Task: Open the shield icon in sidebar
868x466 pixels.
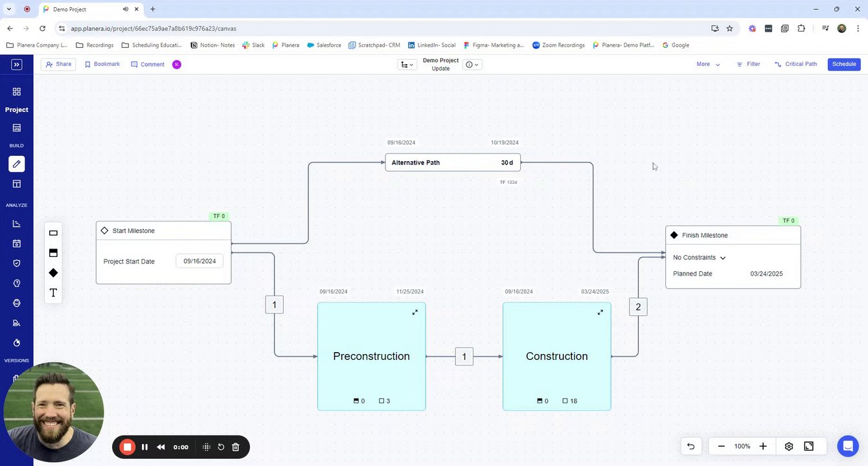Action: pyautogui.click(x=17, y=263)
